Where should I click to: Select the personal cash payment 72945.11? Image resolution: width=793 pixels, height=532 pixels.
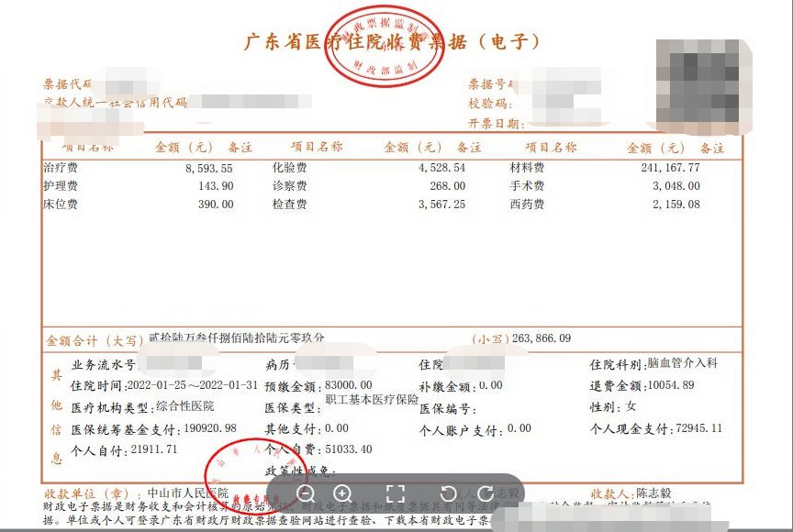(x=698, y=428)
